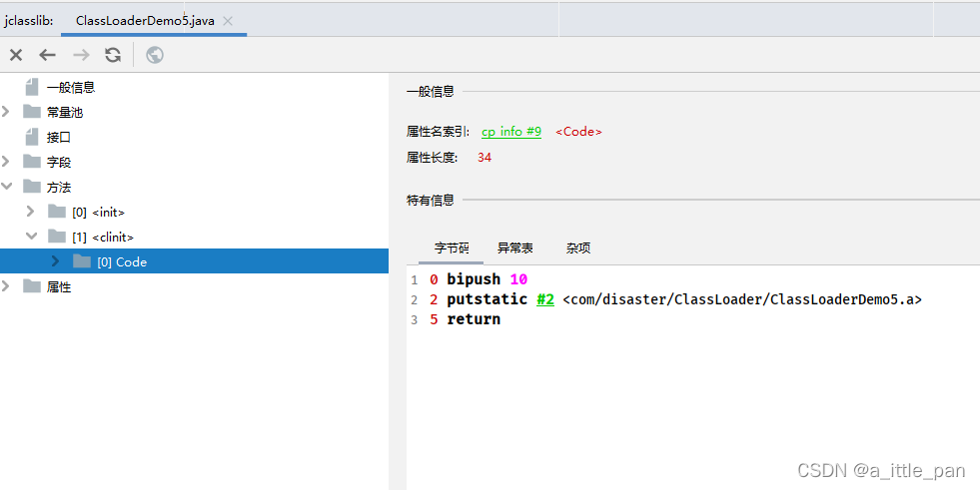980x490 pixels.
Task: Click the 常量池 folder icon
Action: point(32,112)
